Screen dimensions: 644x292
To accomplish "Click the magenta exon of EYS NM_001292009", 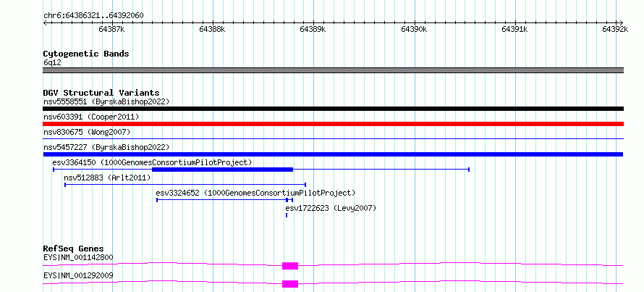I will [290, 284].
